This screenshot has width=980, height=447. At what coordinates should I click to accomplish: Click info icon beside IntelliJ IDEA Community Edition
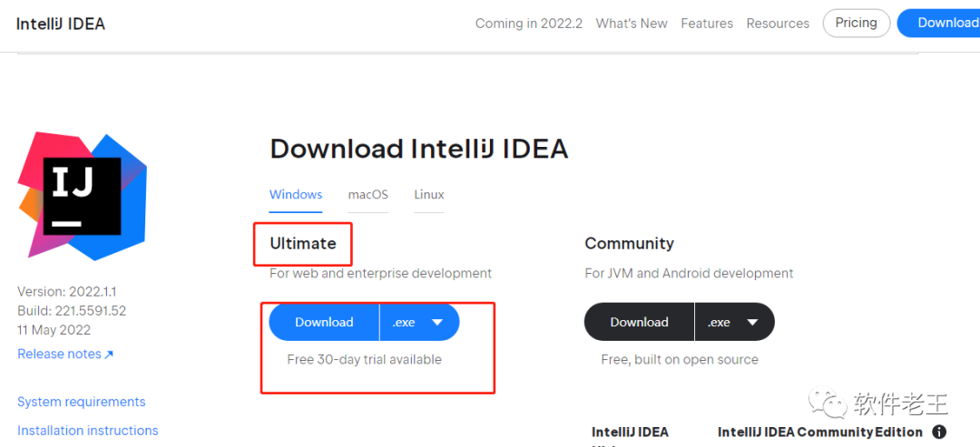pyautogui.click(x=938, y=432)
